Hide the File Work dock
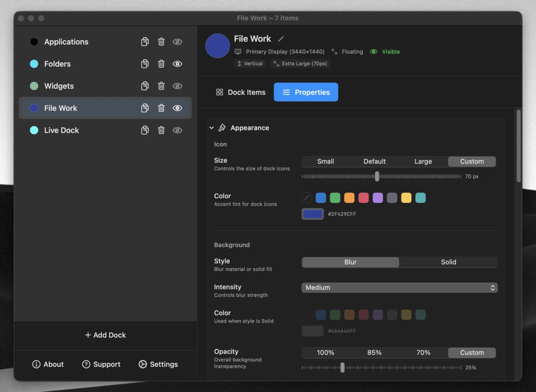This screenshot has width=536, height=392. (x=177, y=108)
